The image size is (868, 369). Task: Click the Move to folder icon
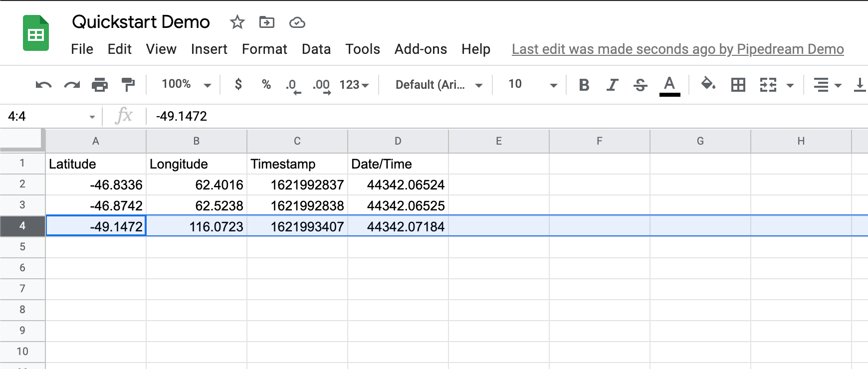pos(267,22)
